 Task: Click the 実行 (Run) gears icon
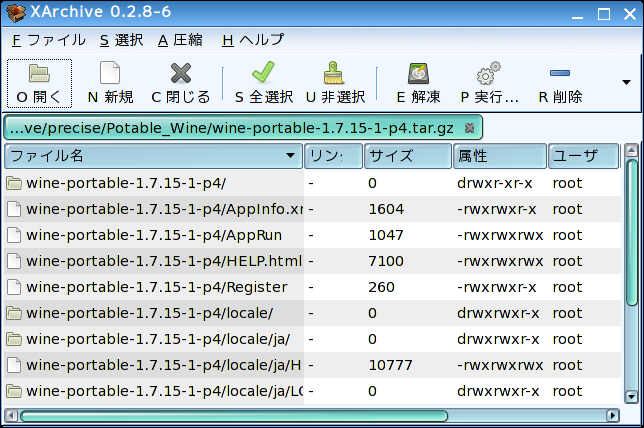pyautogui.click(x=489, y=73)
